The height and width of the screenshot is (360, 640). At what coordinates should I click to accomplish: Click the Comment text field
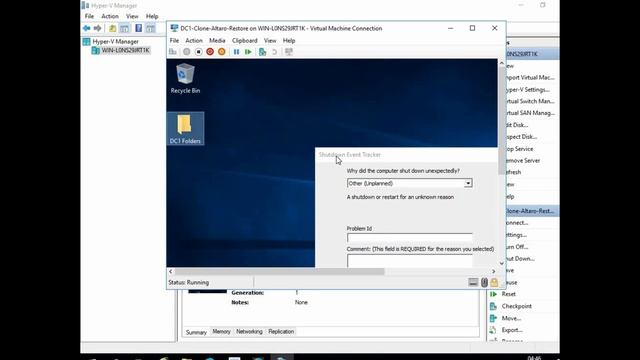pyautogui.click(x=409, y=261)
